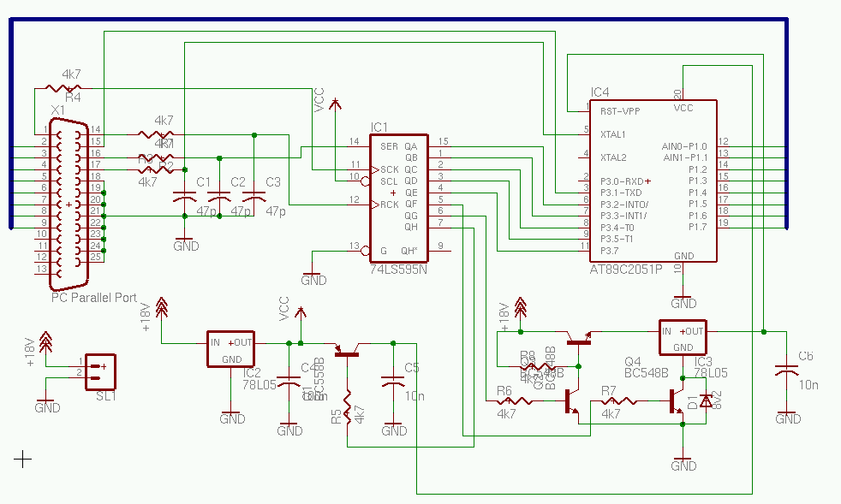
Task: Click the Q4 BC548B transistor symbol
Action: (677, 400)
